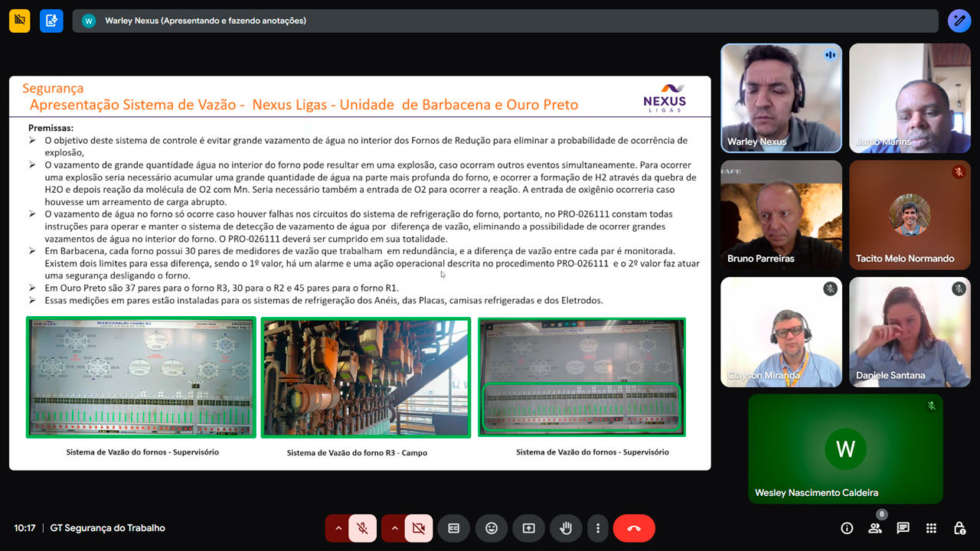Click meeting name GT Segurança do Trabalho
The height and width of the screenshot is (551, 980).
[108, 528]
